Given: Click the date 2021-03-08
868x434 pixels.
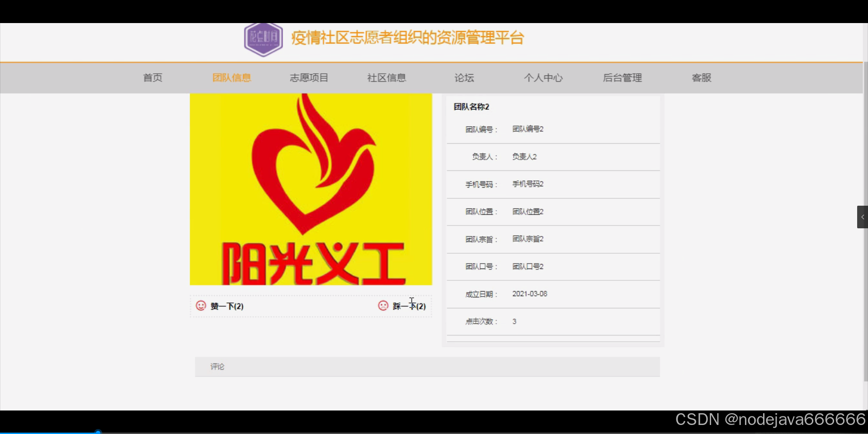Looking at the screenshot, I should coord(530,294).
